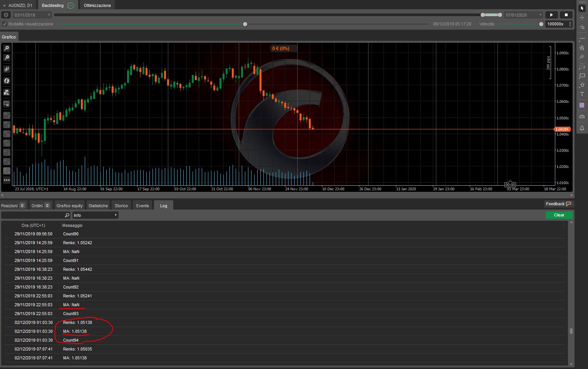The image size is (588, 369).
Task: Select log row Renko: 1.05138
Action: click(285, 322)
